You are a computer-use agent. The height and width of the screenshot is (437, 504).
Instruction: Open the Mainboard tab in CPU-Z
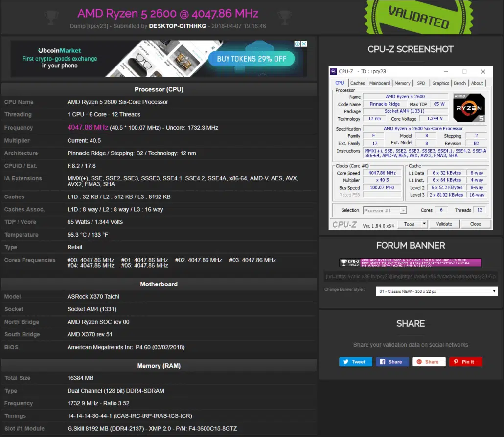pos(379,83)
